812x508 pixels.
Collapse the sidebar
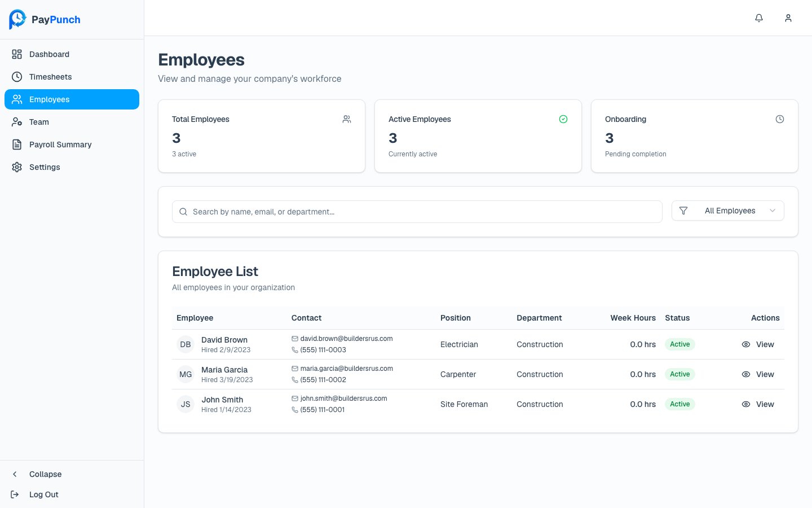click(x=72, y=474)
